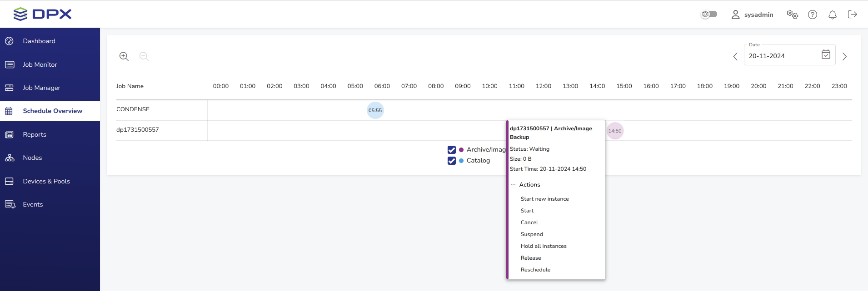The image size is (868, 291).
Task: Uncheck the Archive/Image legend checkbox
Action: pos(452,150)
